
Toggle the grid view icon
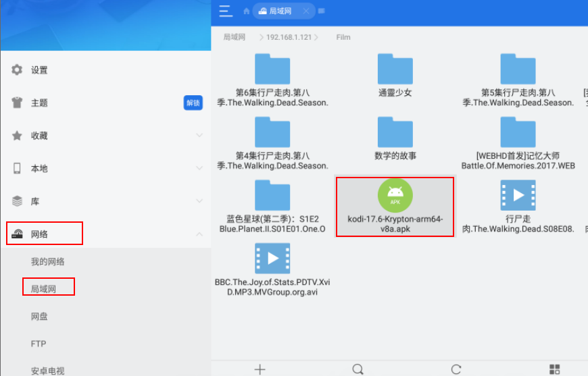pyautogui.click(x=554, y=370)
